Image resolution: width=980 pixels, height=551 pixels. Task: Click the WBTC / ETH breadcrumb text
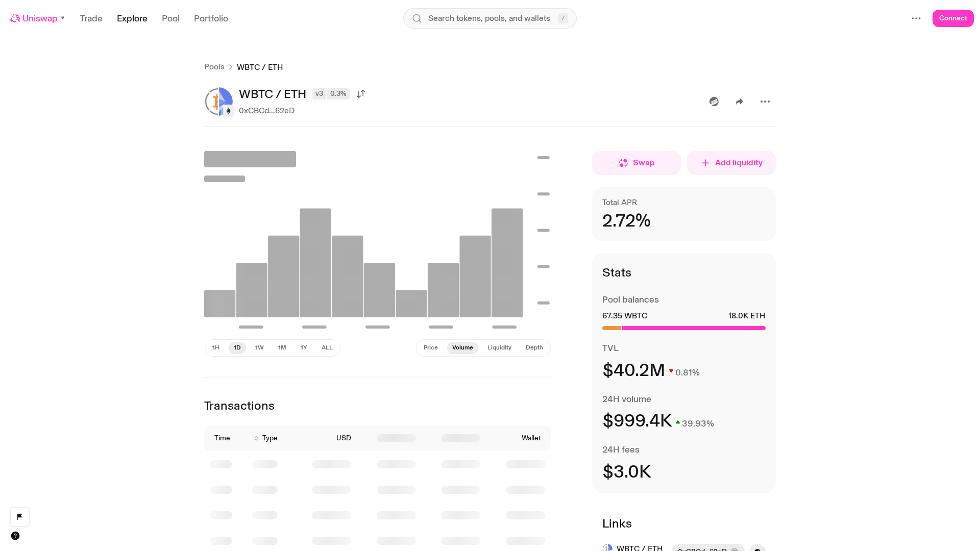click(x=260, y=67)
